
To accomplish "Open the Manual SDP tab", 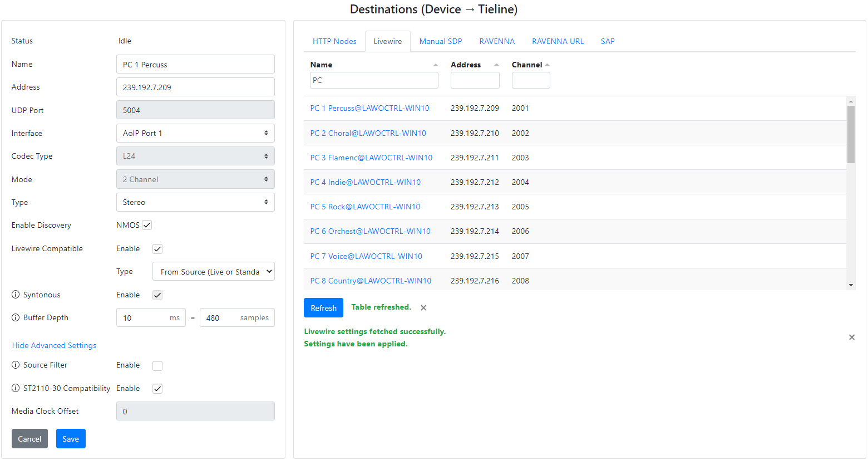I will [440, 41].
